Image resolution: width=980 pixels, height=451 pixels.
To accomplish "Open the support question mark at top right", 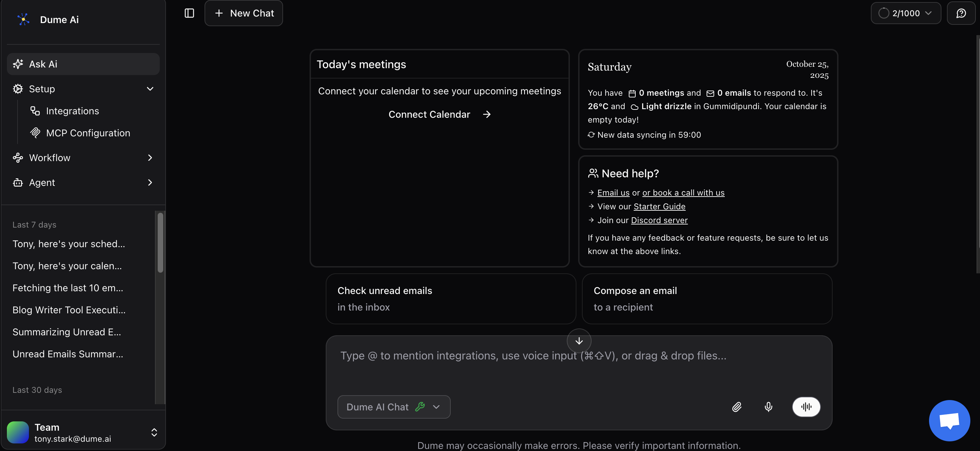I will [x=961, y=13].
